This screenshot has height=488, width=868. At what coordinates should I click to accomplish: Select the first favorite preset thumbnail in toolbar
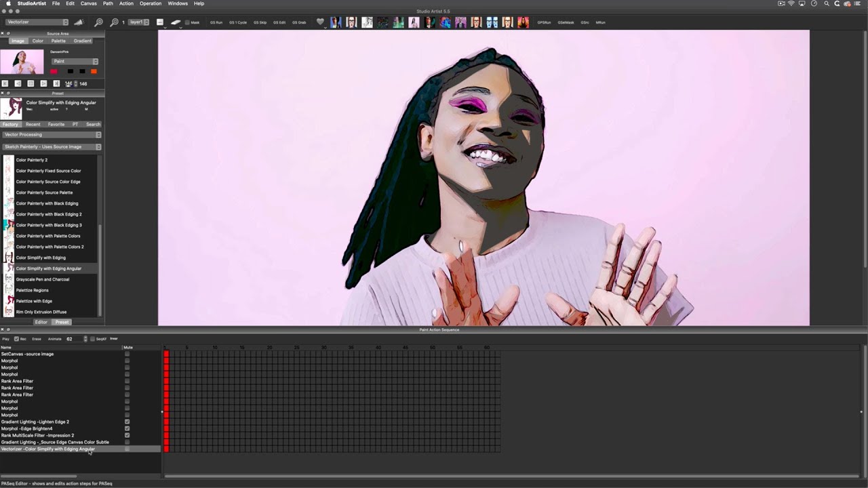(x=336, y=22)
